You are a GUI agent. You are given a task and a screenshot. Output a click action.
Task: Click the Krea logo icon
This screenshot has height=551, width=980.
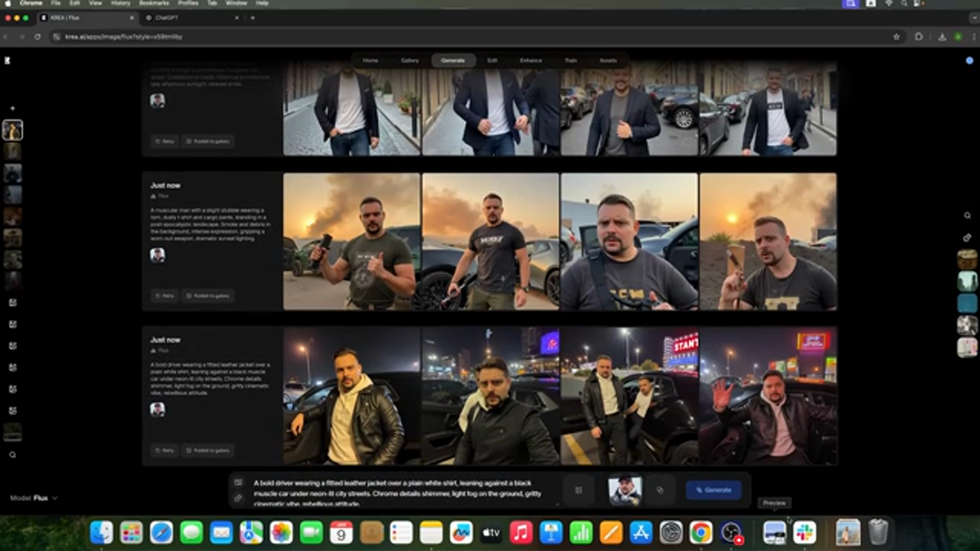pyautogui.click(x=7, y=60)
